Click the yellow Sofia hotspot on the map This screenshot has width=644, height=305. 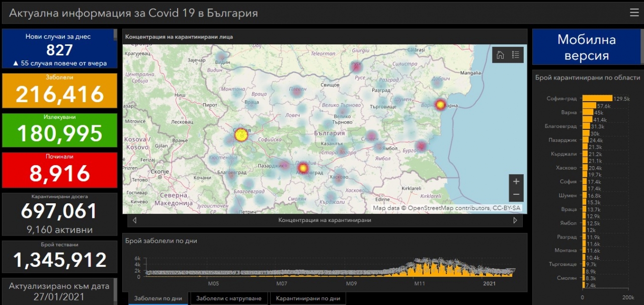[242, 135]
